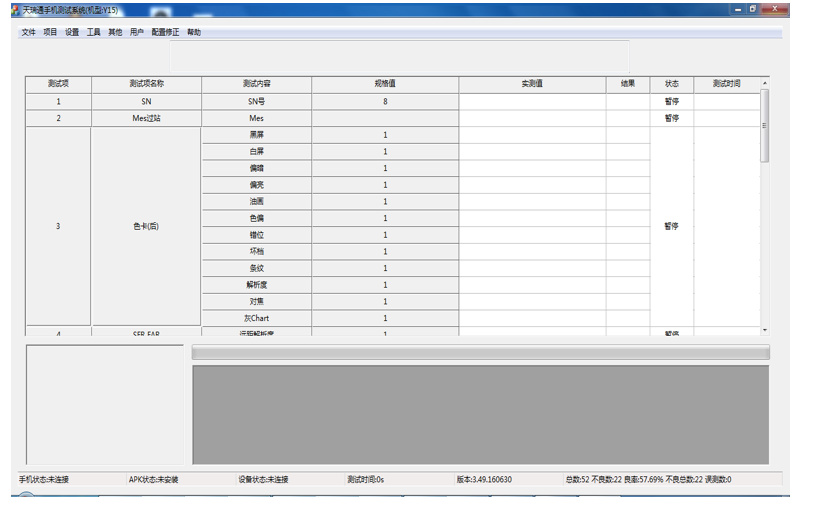Click the 规格值 column header
The image size is (824, 508).
coord(385,84)
